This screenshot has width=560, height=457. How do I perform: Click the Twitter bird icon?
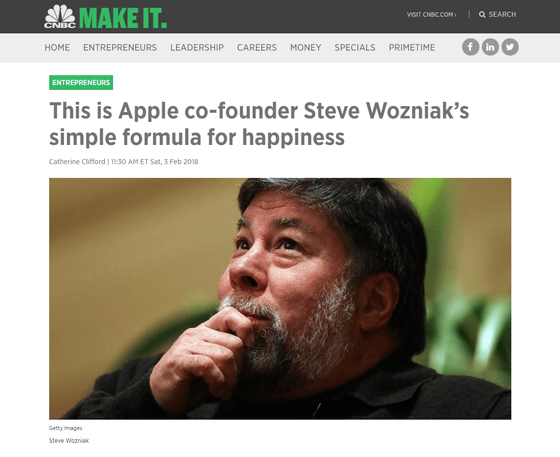tap(510, 47)
